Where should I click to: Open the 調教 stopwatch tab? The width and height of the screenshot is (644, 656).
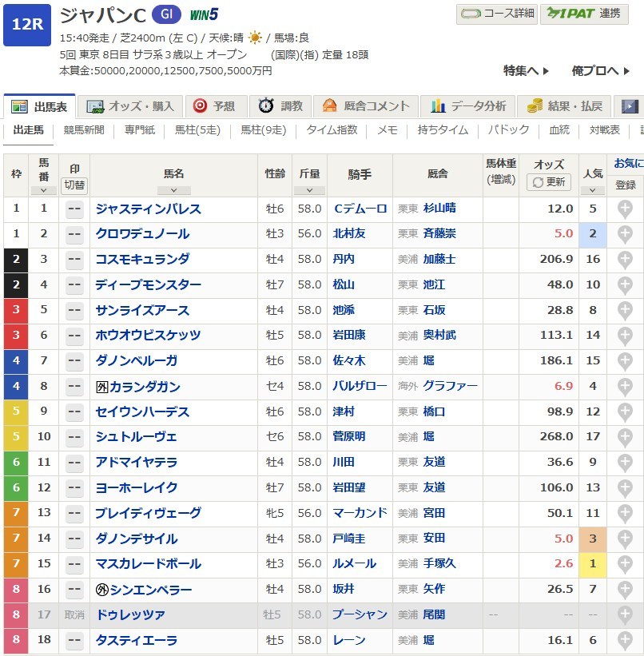click(x=280, y=106)
